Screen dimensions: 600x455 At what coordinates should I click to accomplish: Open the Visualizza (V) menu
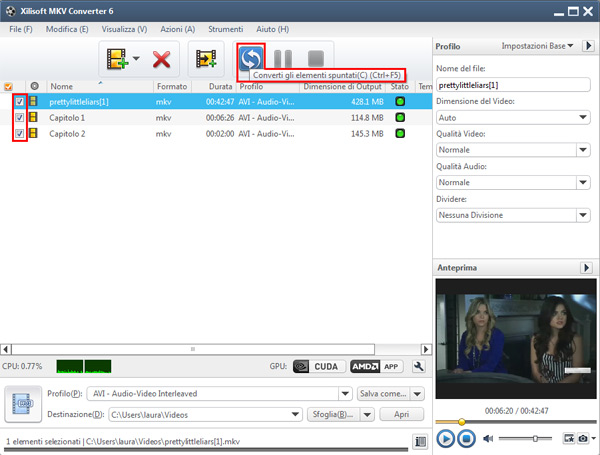[x=124, y=29]
